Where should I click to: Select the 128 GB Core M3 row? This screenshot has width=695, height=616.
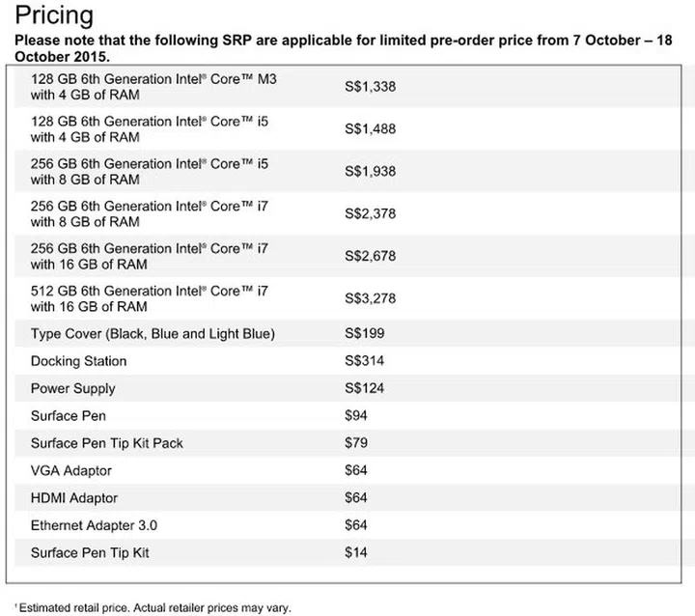point(153,86)
